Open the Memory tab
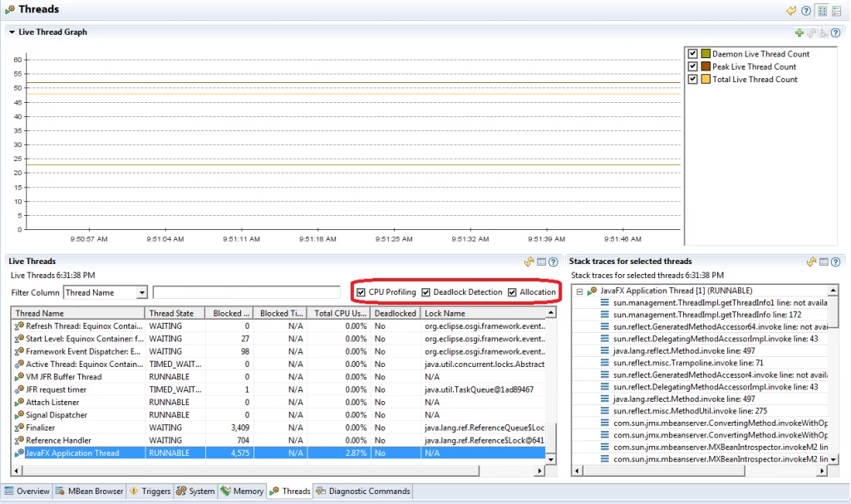Viewport: 851px width, 504px height. 242,492
